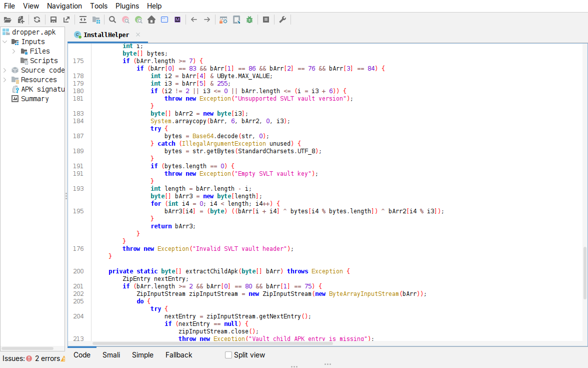
Task: Select the Code view tab
Action: click(82, 355)
